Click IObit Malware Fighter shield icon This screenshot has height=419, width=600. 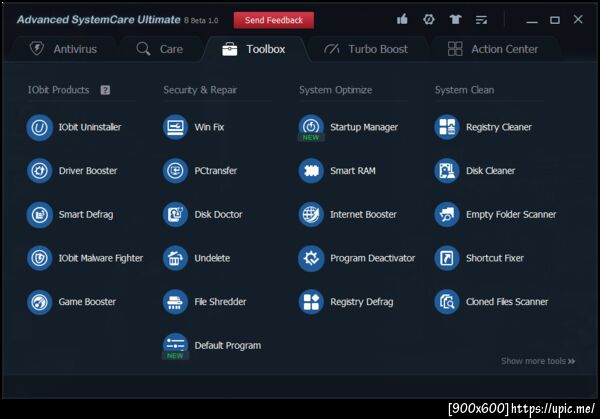tap(39, 258)
